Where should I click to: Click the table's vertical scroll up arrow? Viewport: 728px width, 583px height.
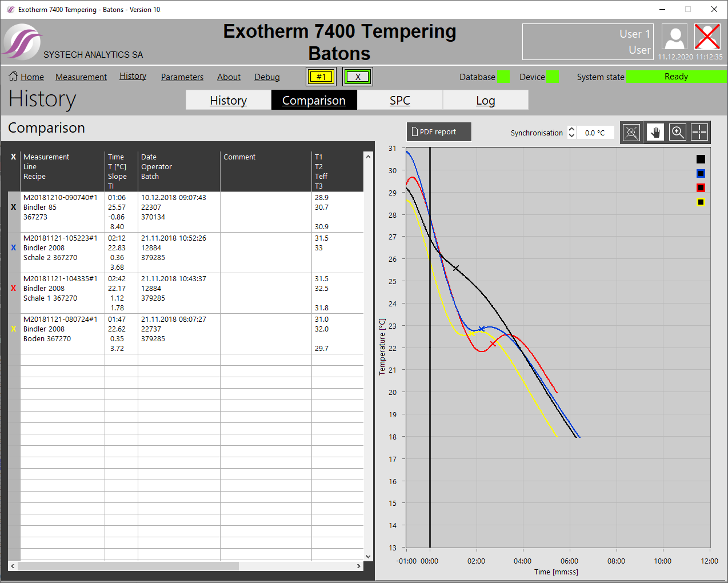(x=368, y=157)
